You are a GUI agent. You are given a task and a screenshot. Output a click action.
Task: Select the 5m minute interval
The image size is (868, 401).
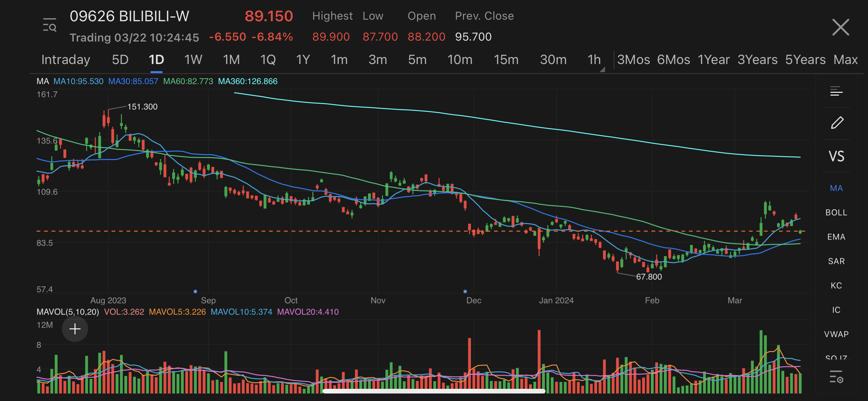pyautogui.click(x=417, y=60)
